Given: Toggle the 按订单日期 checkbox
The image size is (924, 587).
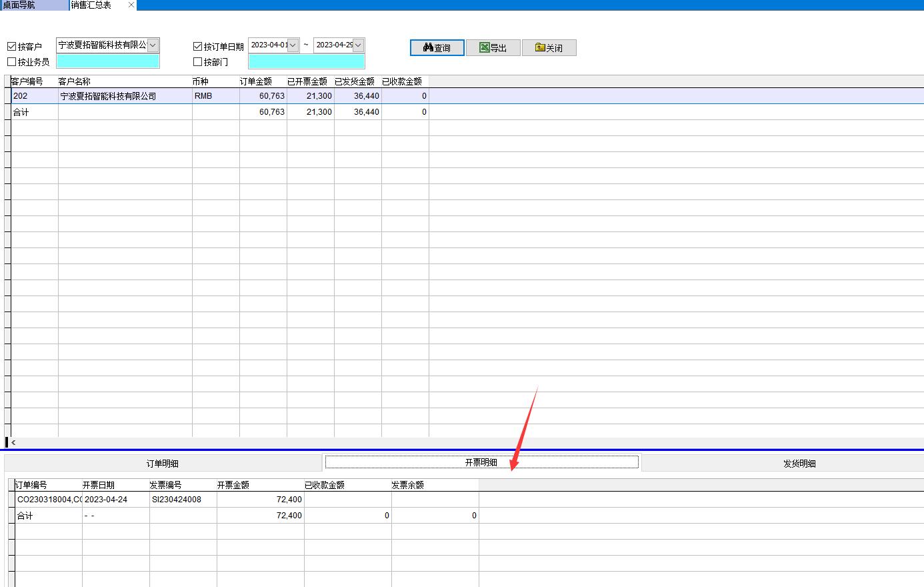Looking at the screenshot, I should [197, 47].
